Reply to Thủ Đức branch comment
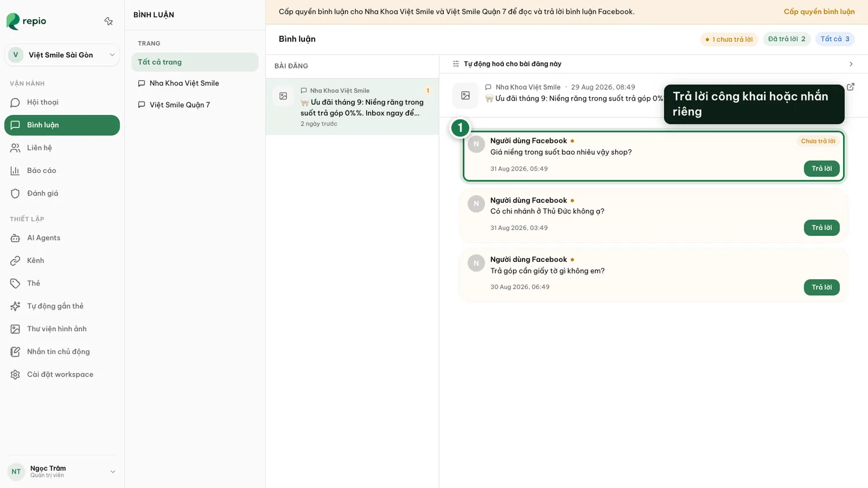This screenshot has height=488, width=868. [821, 228]
